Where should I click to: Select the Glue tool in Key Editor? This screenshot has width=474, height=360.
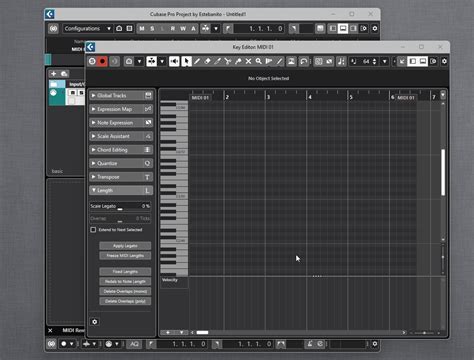pos(238,61)
